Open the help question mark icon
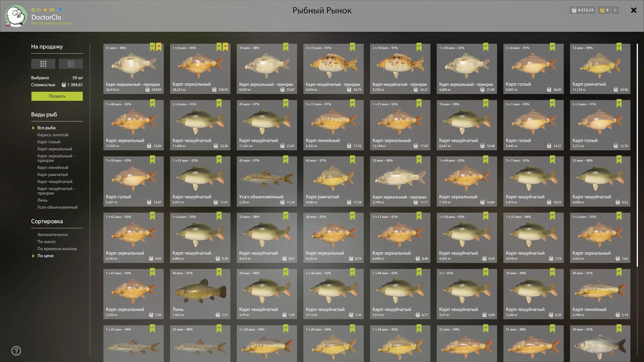Screen dimensions: 644x362 click(x=16, y=351)
